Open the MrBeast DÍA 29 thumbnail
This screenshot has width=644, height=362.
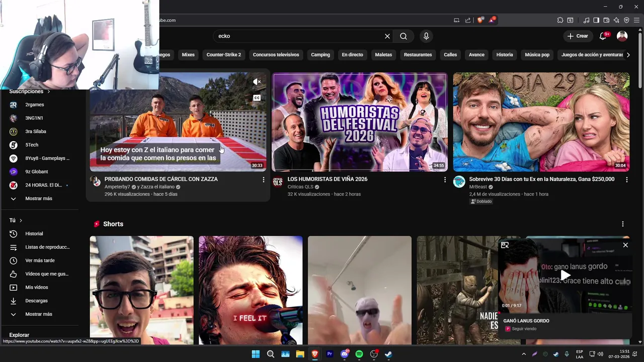[541, 122]
